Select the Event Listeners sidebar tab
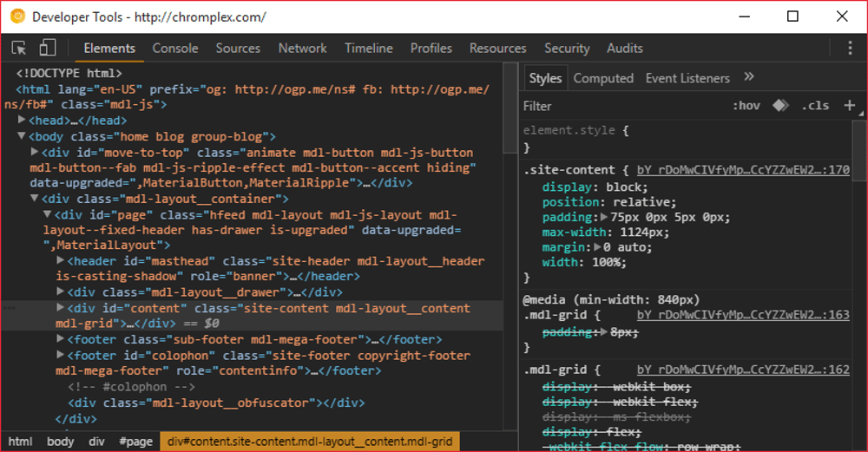The height and width of the screenshot is (452, 868). pos(687,79)
